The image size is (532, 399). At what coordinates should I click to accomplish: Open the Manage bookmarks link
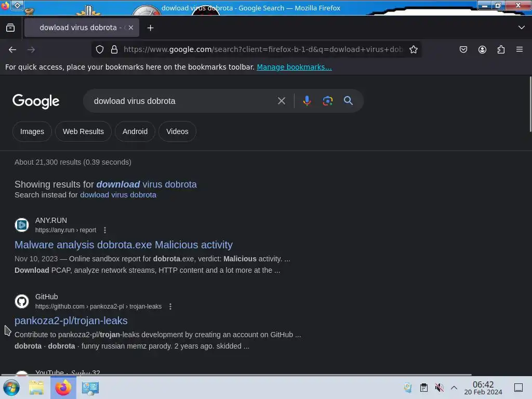click(294, 67)
